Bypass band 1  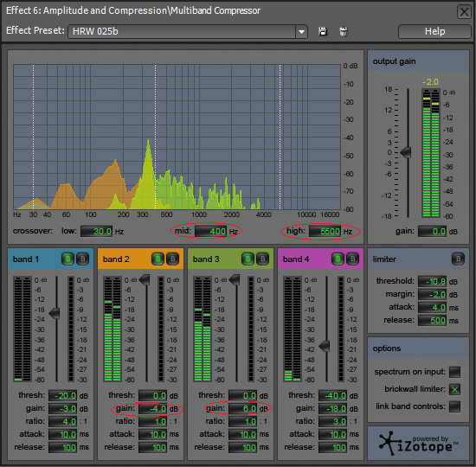click(82, 259)
